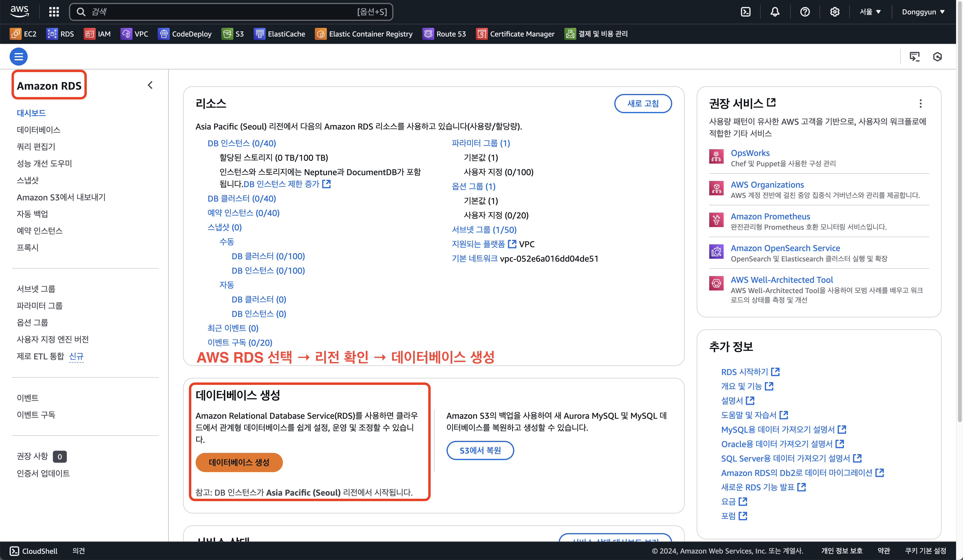Open DB 인스턴스 (0/40) link
The width and height of the screenshot is (963, 560).
[242, 143]
